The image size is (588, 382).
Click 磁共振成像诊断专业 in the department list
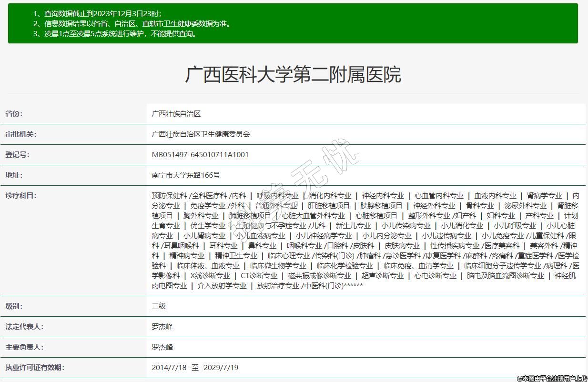point(319,276)
